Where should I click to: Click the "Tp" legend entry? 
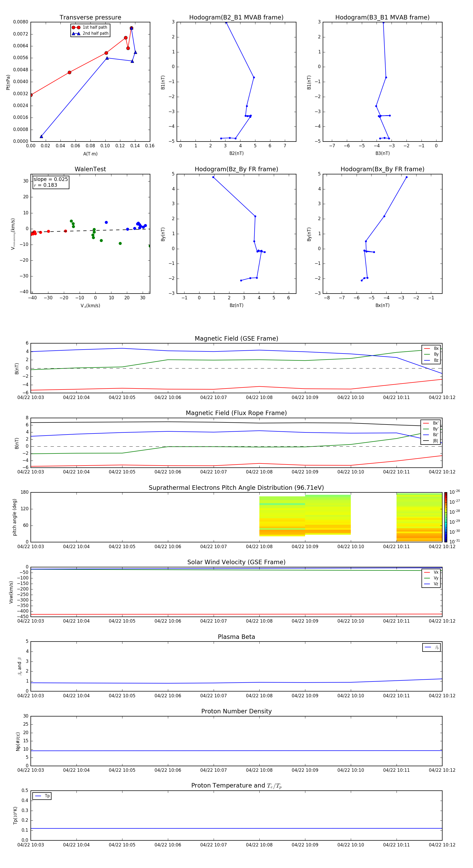(x=42, y=796)
